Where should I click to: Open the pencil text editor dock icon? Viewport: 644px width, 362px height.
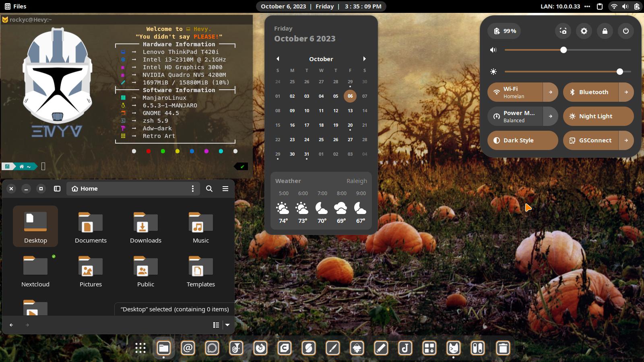point(381,348)
